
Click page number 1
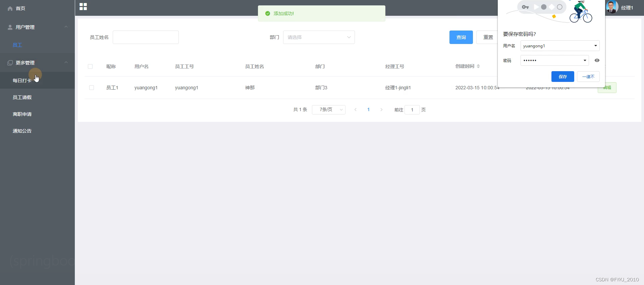pyautogui.click(x=369, y=110)
